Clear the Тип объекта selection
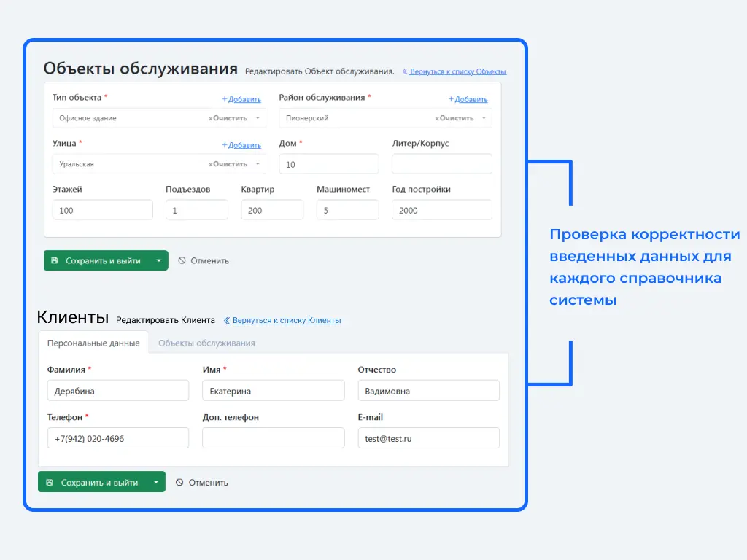This screenshot has height=560, width=747. click(x=228, y=118)
